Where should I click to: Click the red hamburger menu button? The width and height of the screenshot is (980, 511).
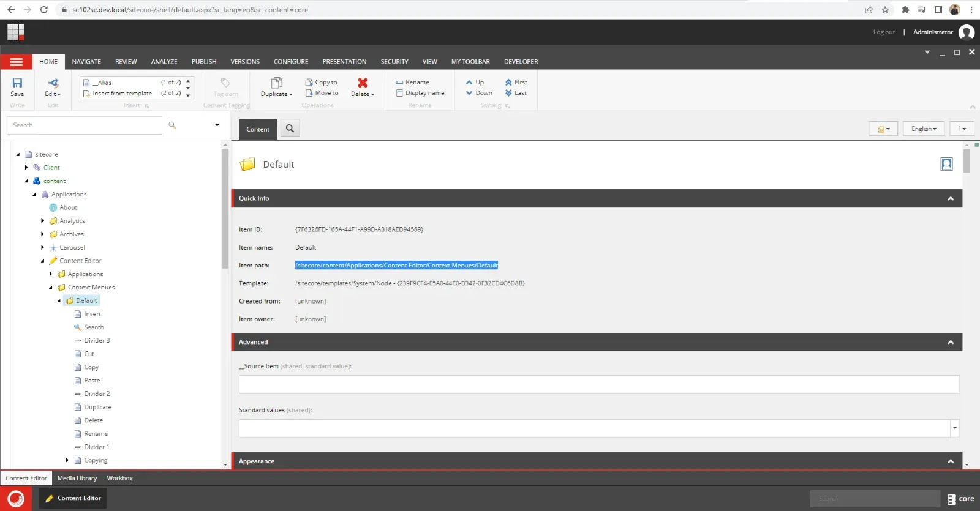click(16, 62)
